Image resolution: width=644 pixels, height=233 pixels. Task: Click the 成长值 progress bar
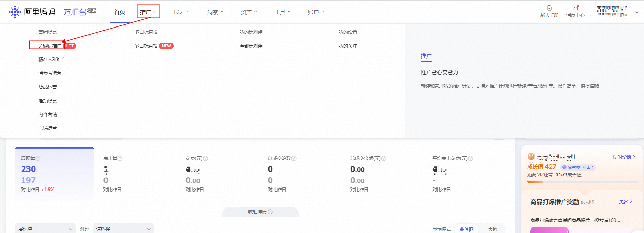point(582,182)
